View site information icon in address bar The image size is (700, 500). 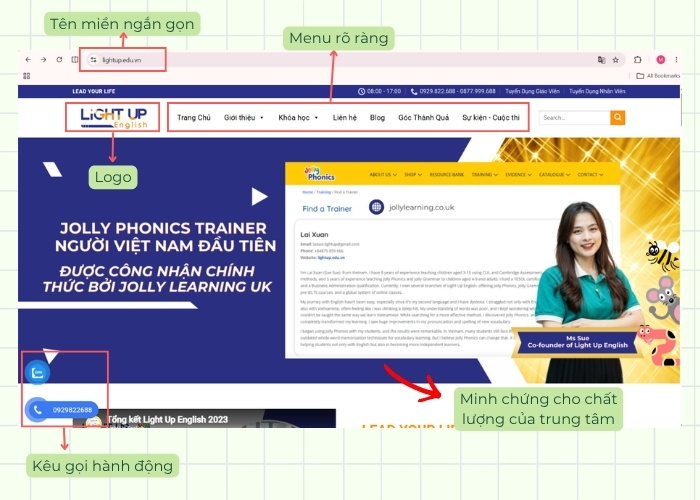[93, 59]
